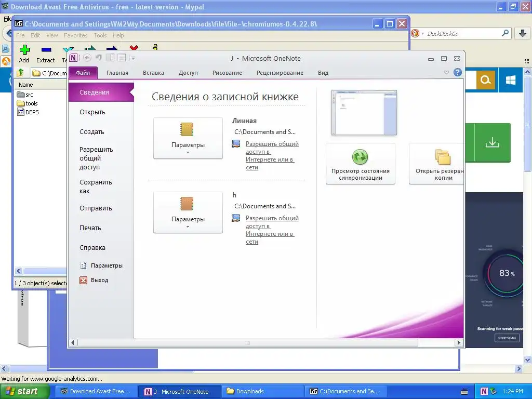Click the Name column header in 7-Zip
This screenshot has height=399, width=532.
(41, 85)
